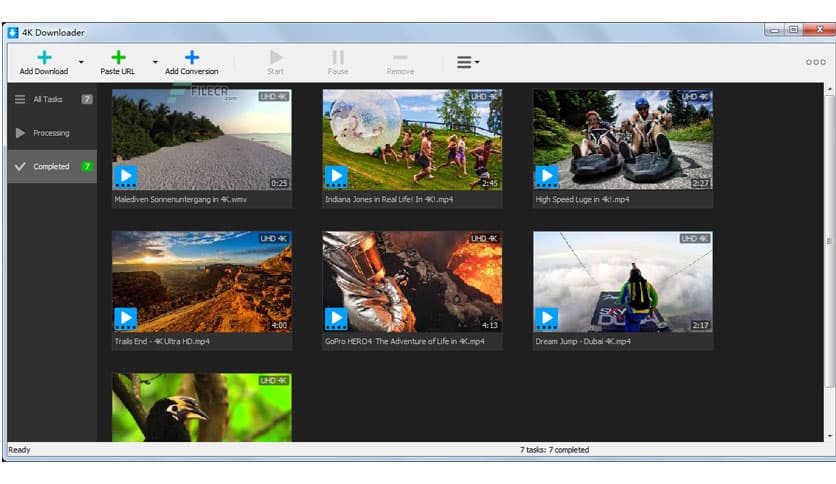
Task: Select the canyon sunset thumbnail
Action: [x=202, y=282]
